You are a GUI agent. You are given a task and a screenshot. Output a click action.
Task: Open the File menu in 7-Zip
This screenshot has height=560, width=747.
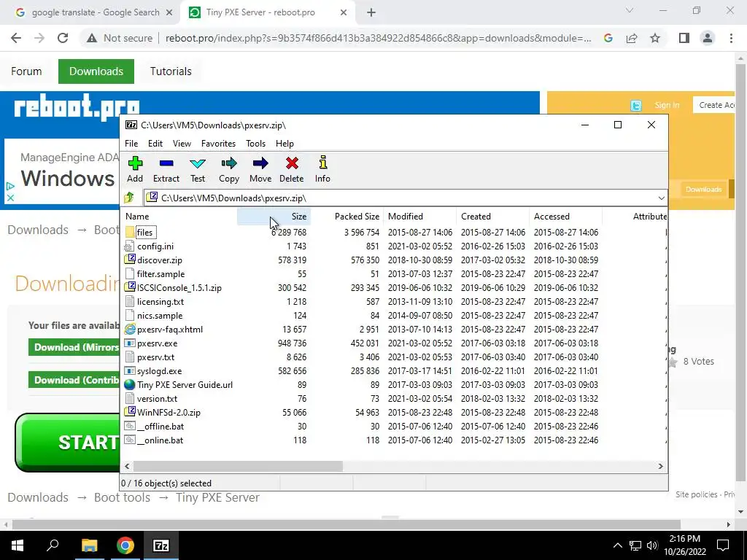click(x=131, y=144)
